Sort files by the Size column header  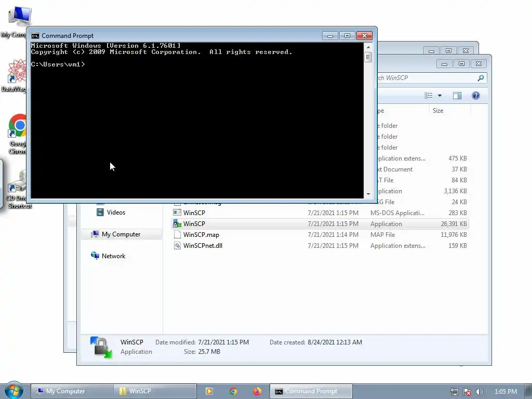tap(449, 111)
